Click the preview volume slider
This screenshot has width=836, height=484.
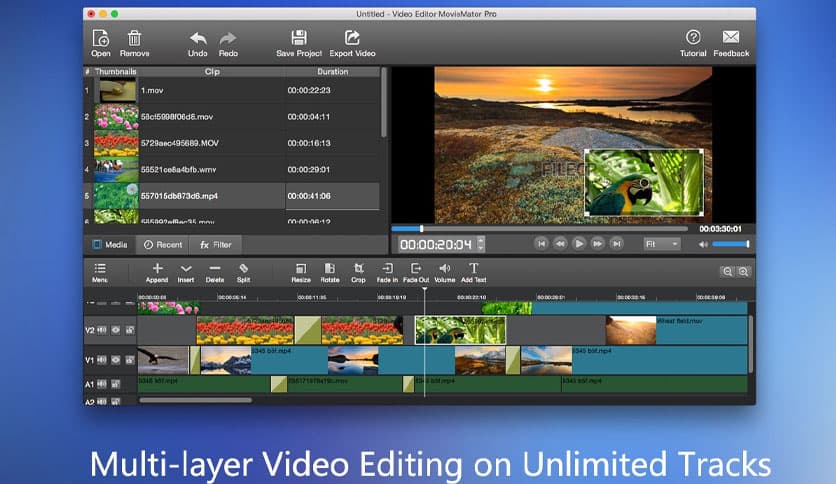click(730, 244)
